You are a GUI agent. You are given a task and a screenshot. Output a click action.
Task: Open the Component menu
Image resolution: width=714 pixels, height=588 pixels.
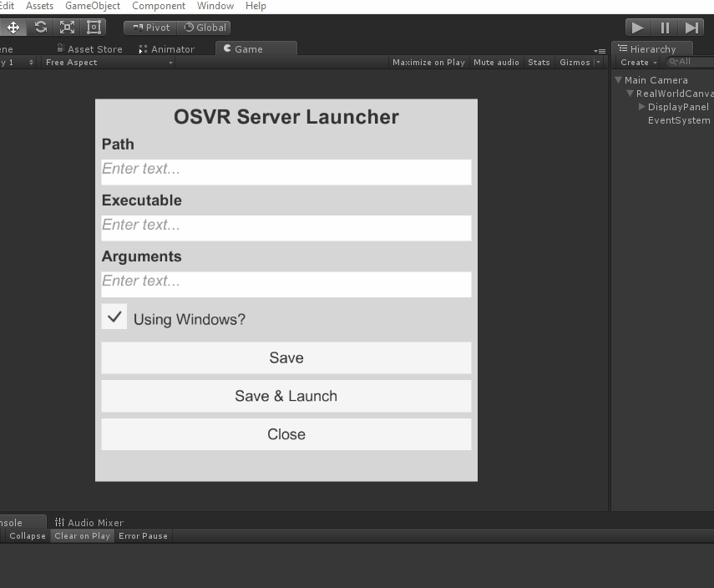(159, 6)
